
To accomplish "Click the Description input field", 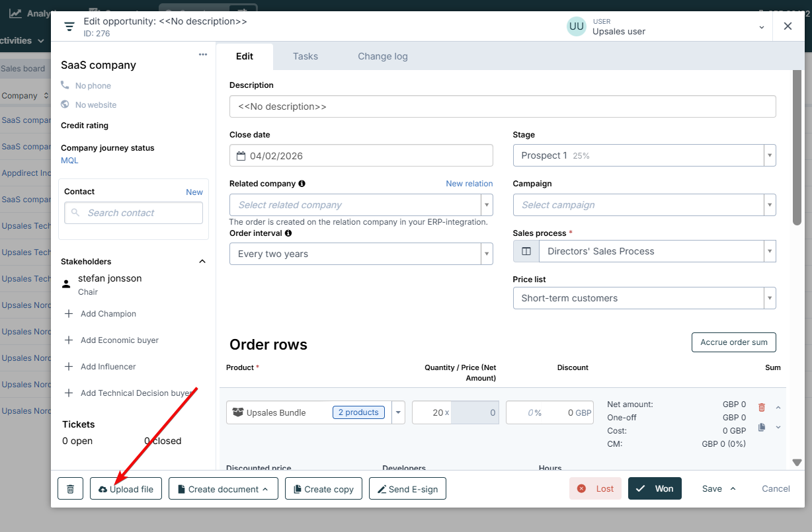I will [x=503, y=106].
